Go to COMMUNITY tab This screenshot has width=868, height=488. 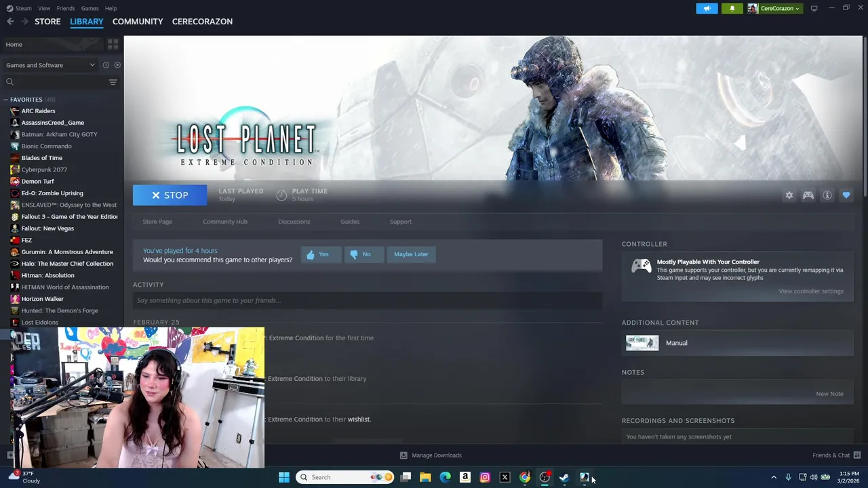coord(138,22)
